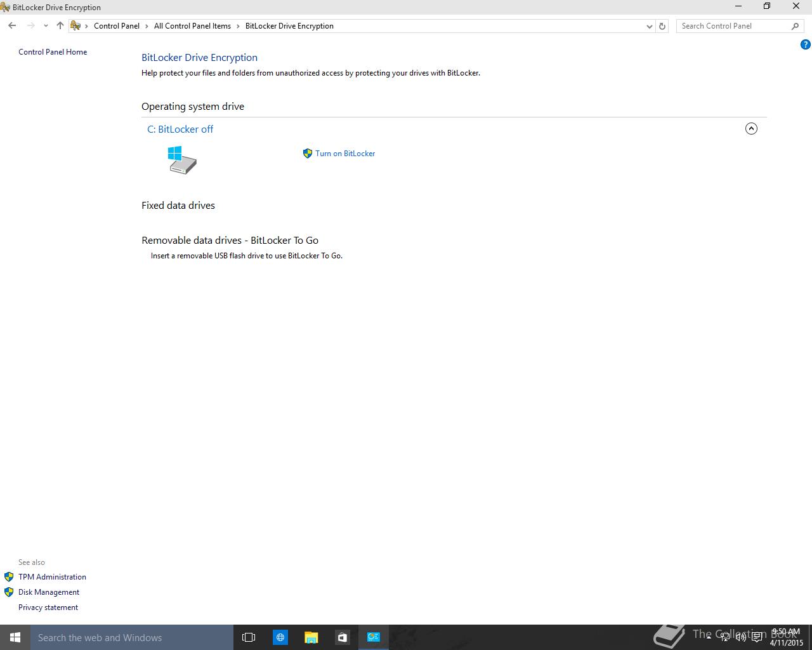Open the volume tray icon
Viewport: 812px width, 650px height.
coord(740,637)
